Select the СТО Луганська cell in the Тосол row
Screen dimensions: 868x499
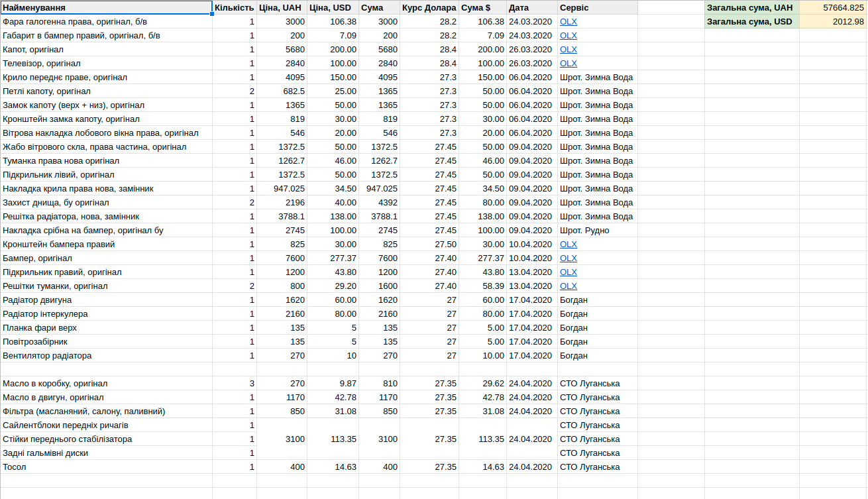tap(597, 467)
